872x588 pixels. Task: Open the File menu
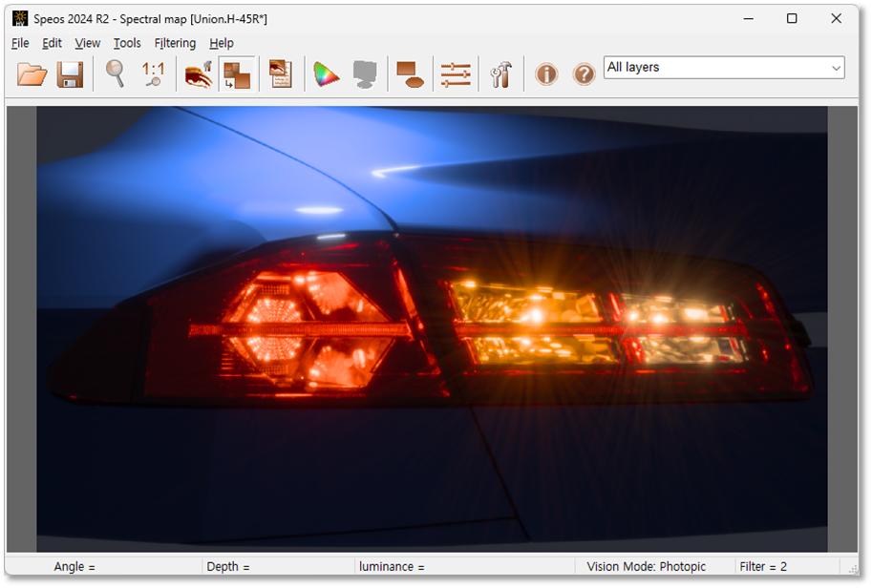[20, 43]
